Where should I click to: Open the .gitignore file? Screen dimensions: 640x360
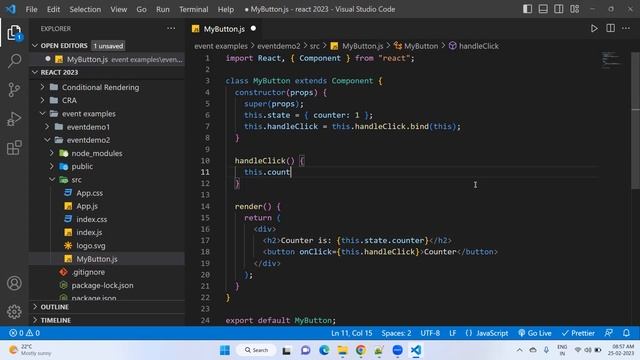point(88,272)
